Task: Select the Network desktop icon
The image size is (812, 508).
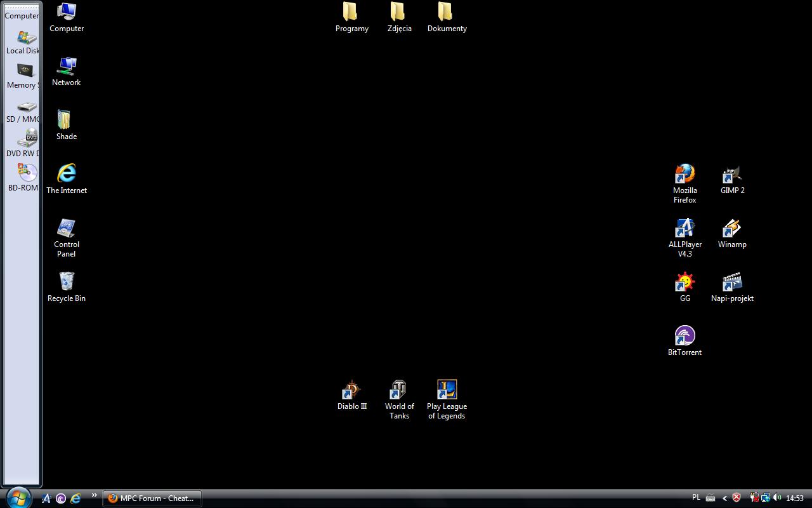Action: click(67, 72)
